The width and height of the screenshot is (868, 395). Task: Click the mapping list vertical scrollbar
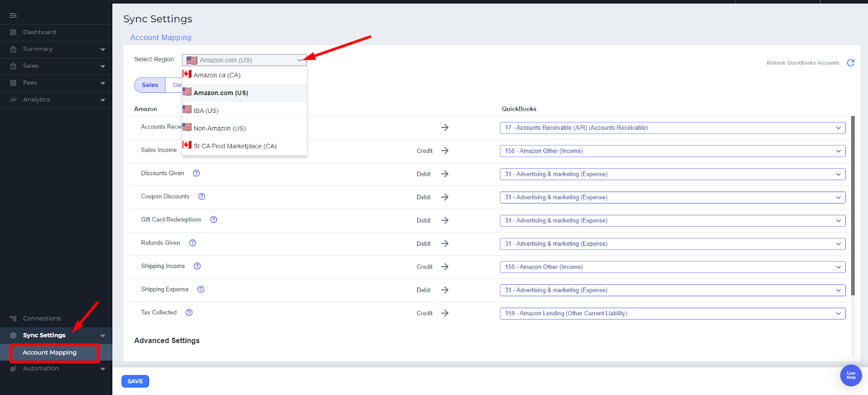click(853, 206)
